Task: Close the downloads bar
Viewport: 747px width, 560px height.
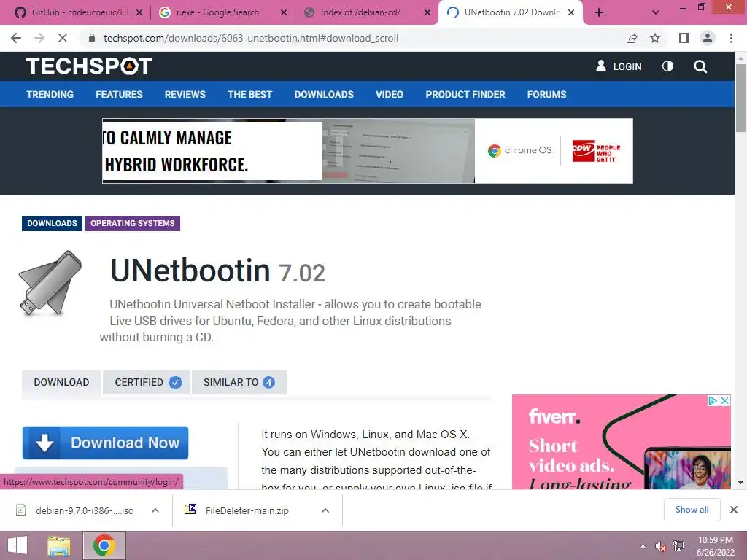Action: pos(734,510)
